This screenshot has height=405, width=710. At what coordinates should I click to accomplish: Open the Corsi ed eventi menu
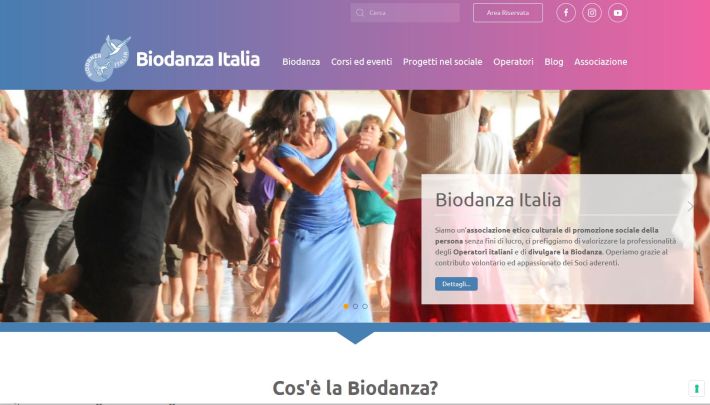(361, 62)
